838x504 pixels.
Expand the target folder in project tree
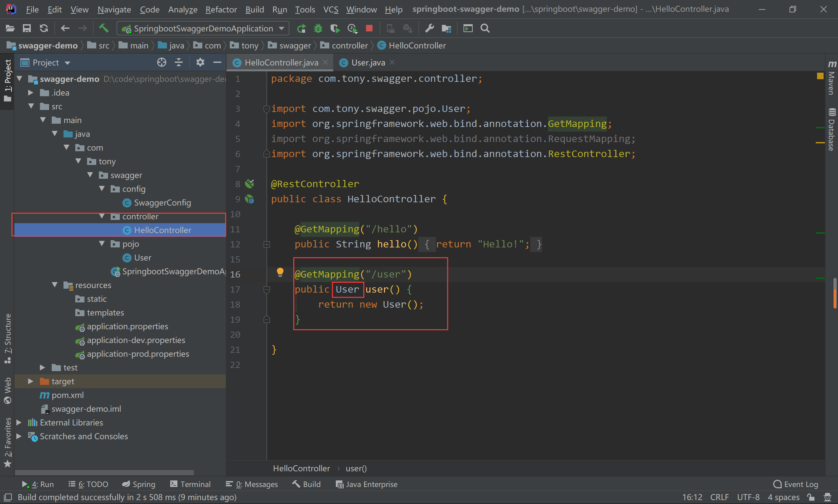[30, 381]
